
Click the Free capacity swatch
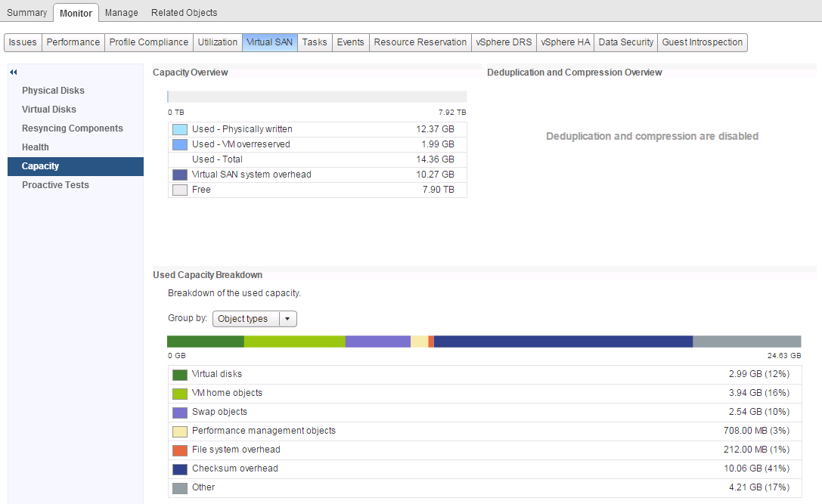pos(180,190)
